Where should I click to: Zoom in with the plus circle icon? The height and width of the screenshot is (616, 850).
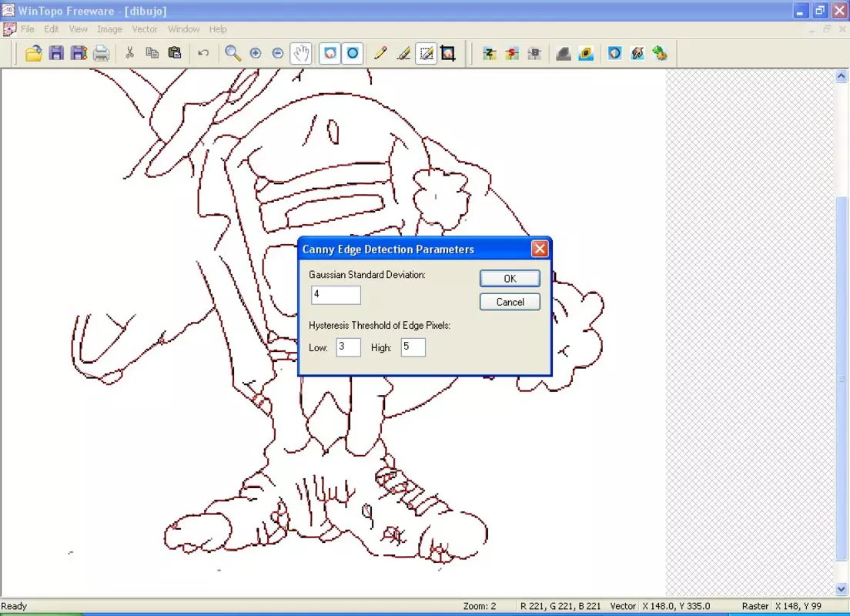256,53
